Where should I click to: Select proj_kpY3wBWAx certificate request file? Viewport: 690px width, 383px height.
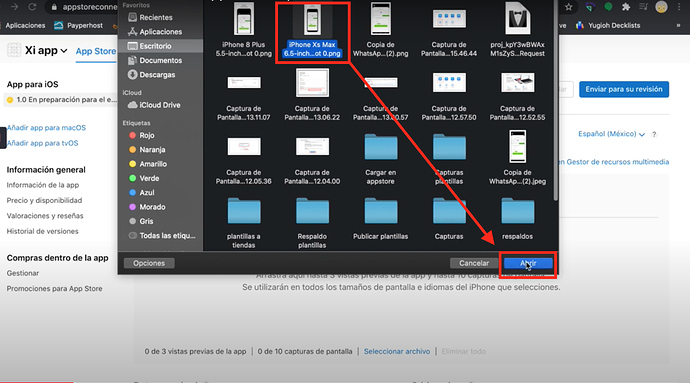(517, 30)
